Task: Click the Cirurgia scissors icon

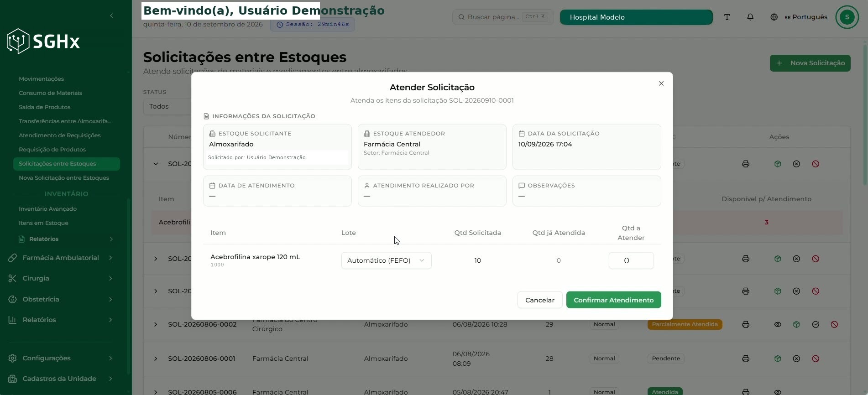Action: [12, 279]
